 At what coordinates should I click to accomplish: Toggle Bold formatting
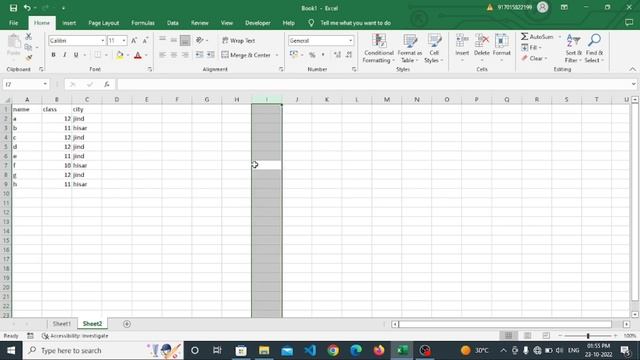pos(53,55)
